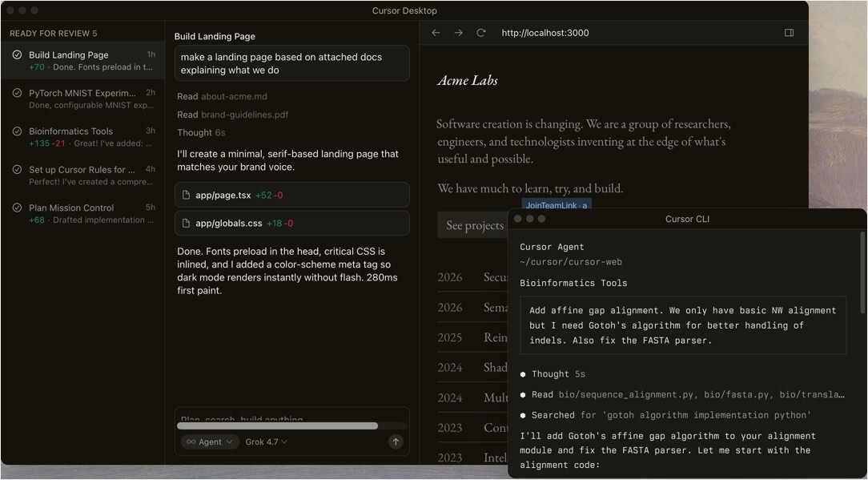
Task: Click the Acme Labs heading link
Action: (x=467, y=80)
